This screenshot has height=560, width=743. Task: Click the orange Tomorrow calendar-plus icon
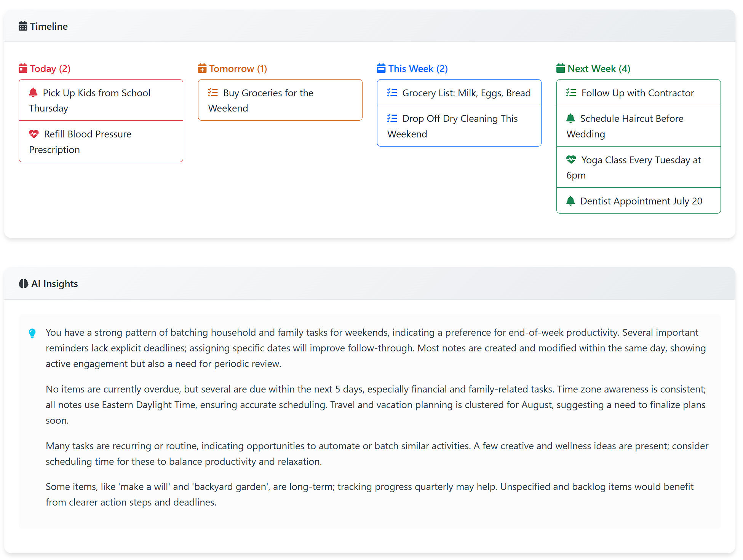tap(202, 69)
